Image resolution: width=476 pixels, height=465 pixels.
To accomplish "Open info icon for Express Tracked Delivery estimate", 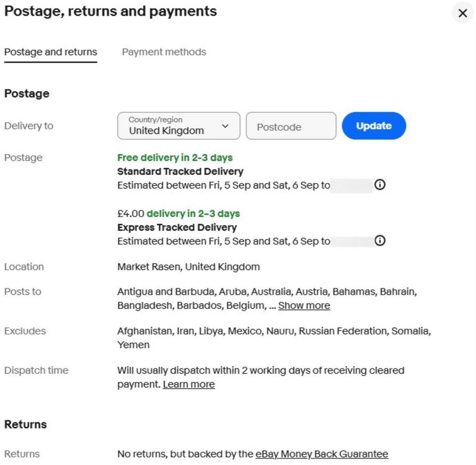I will click(380, 241).
